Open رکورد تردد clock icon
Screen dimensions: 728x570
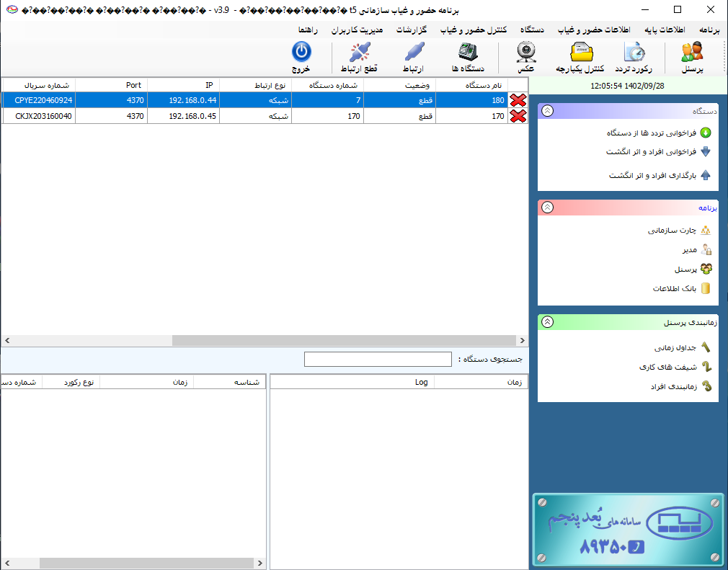[634, 53]
